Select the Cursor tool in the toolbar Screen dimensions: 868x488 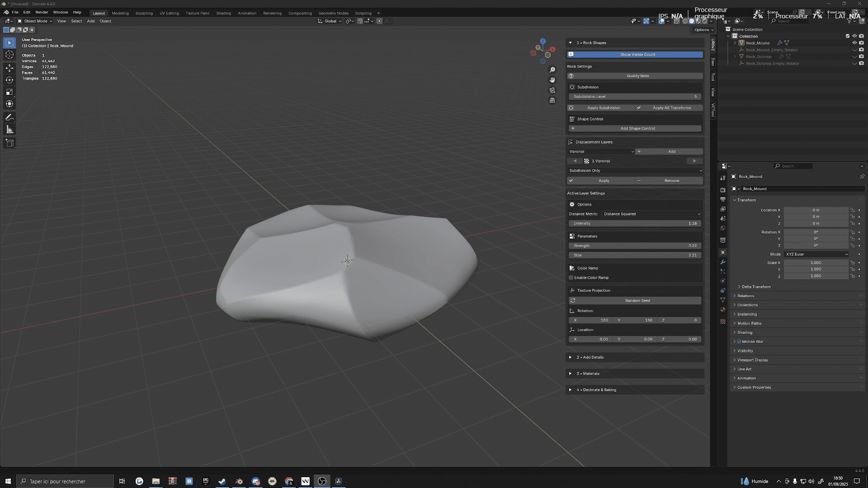pyautogui.click(x=9, y=55)
